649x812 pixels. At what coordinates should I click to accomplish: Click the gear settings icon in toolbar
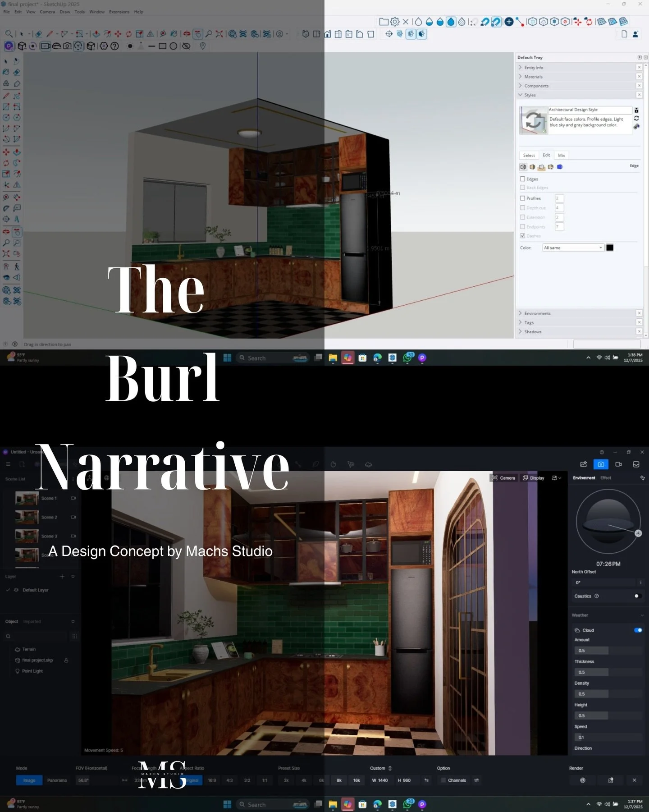tap(395, 22)
